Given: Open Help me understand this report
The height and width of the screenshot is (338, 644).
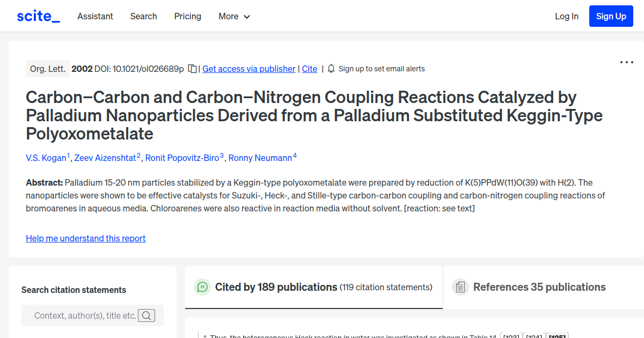Looking at the screenshot, I should click(x=85, y=238).
